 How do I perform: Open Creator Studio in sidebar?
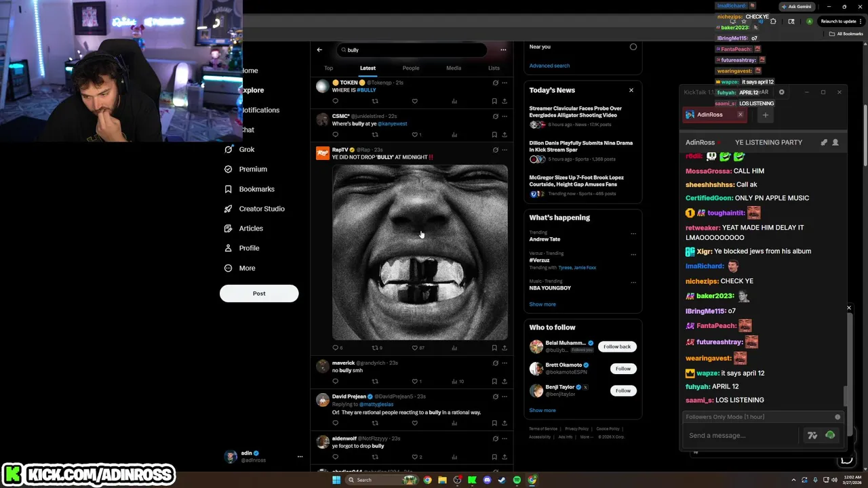[x=254, y=209]
